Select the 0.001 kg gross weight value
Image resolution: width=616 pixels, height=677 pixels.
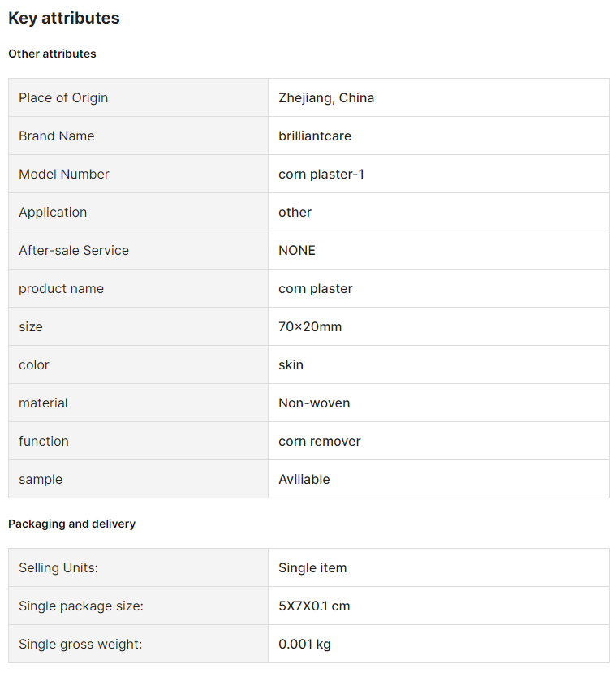(x=305, y=645)
